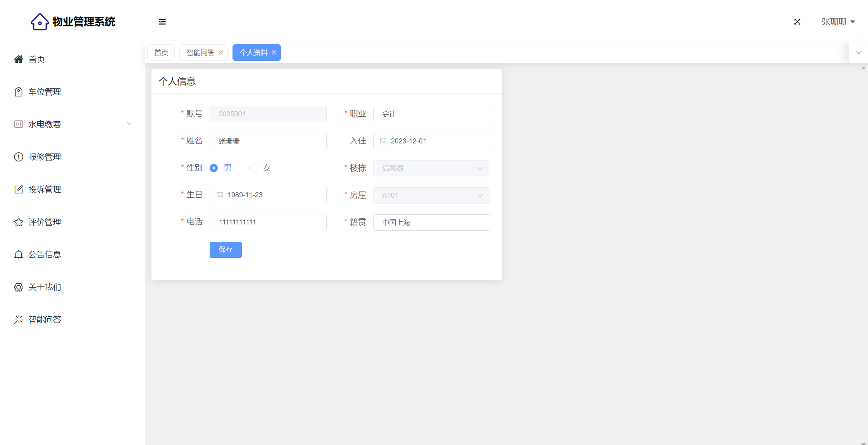
Task: Click the calendar icon in 生日 field
Action: [x=220, y=195]
